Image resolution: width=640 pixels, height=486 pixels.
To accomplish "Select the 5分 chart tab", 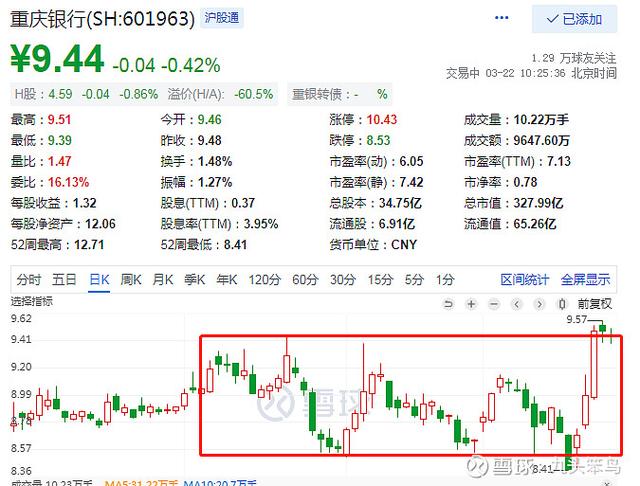I will coord(414,280).
